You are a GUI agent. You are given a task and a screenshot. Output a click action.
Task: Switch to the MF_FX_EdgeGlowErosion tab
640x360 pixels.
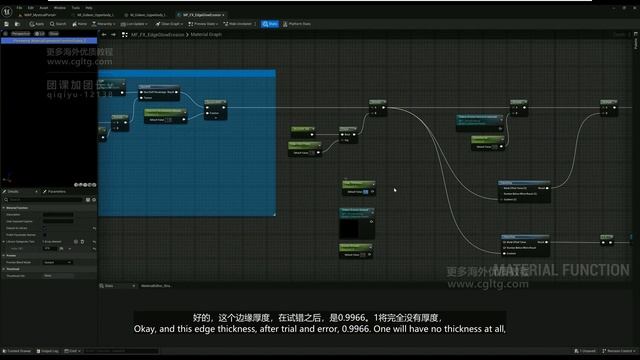click(202, 15)
